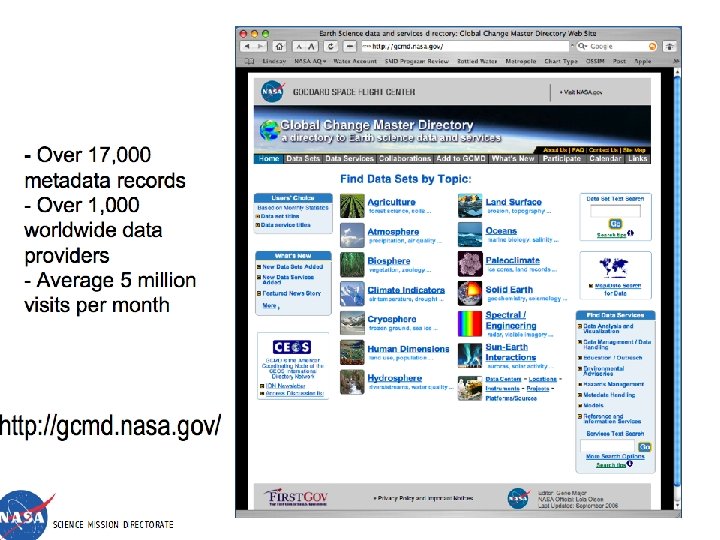Open the Data Analysis and Visualization link
720x540 pixels.
click(608, 328)
